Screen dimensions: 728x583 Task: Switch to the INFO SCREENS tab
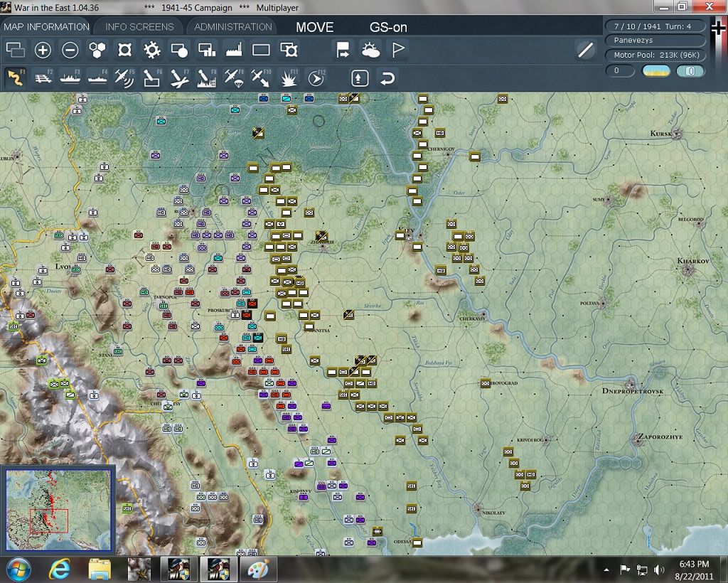coord(139,27)
